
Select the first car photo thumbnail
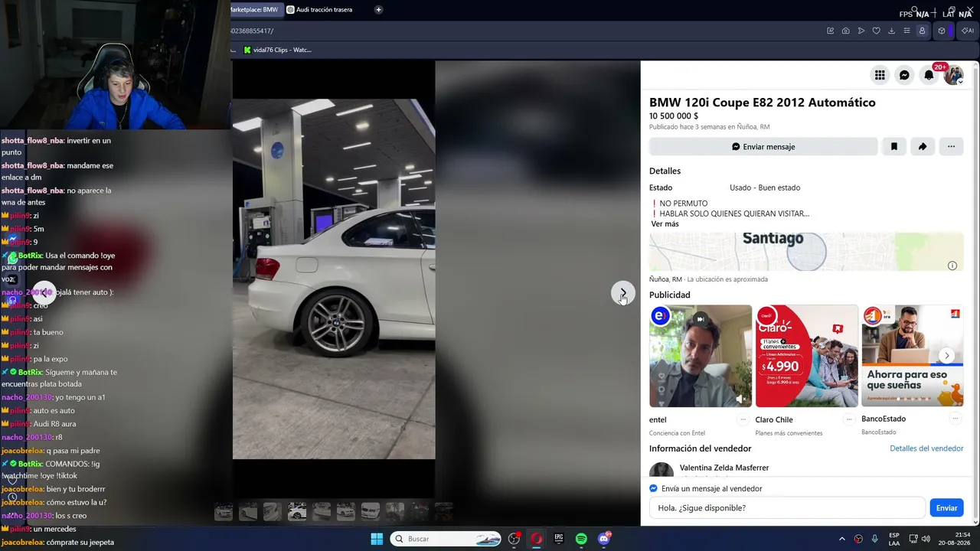point(224,511)
